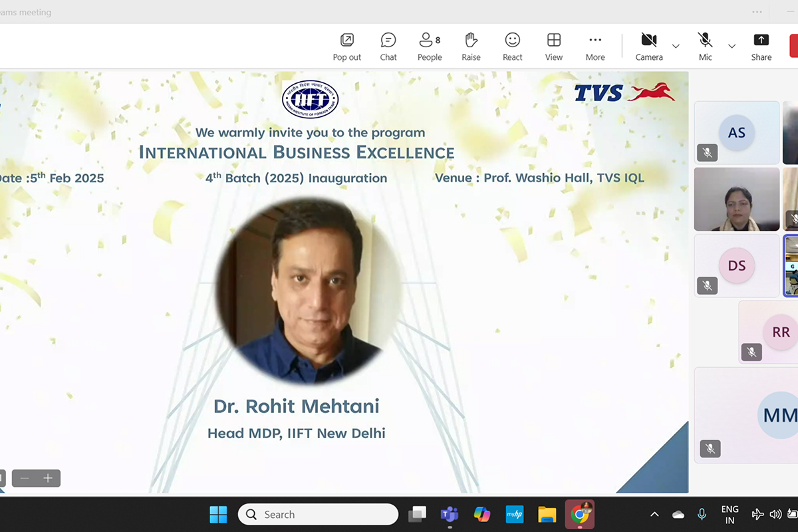Select the MM participant tile
Viewport: 798px width, 532px height.
click(x=746, y=415)
